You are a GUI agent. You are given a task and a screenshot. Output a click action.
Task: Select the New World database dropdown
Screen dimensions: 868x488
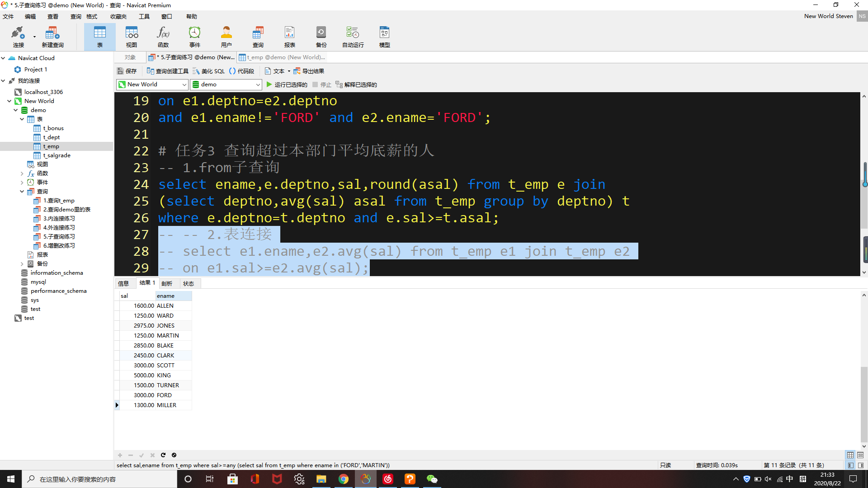(152, 84)
